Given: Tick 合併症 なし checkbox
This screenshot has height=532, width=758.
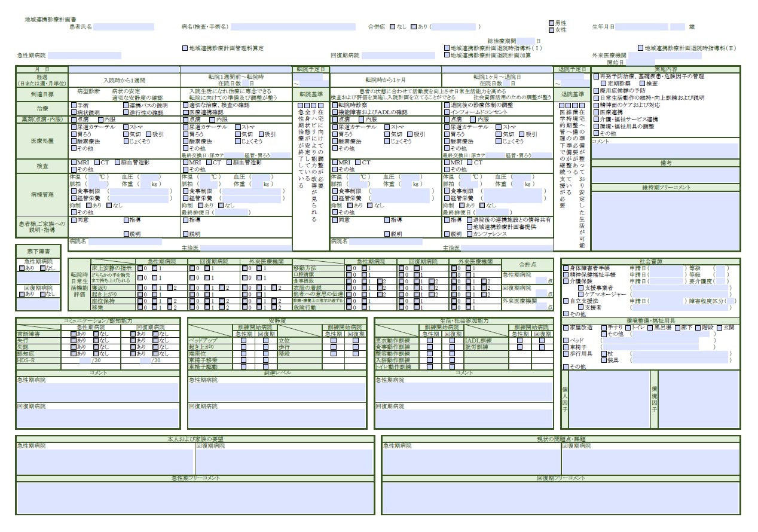Looking at the screenshot, I should (x=392, y=27).
